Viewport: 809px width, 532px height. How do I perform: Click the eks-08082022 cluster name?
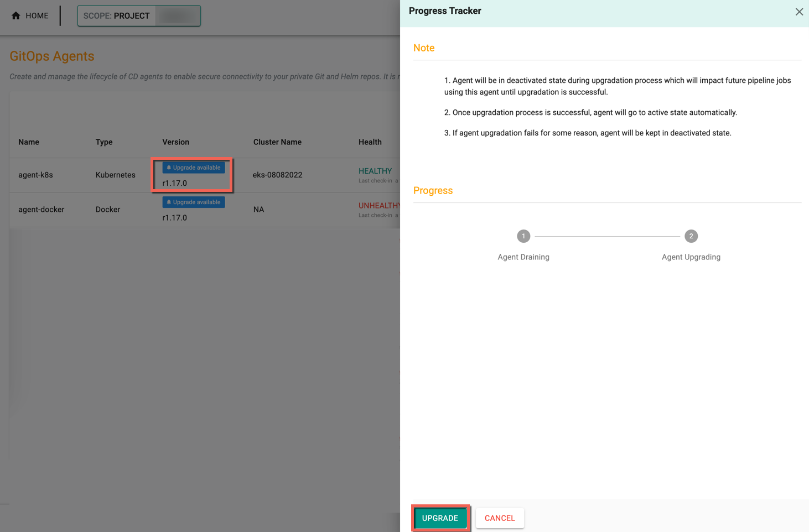click(x=278, y=175)
